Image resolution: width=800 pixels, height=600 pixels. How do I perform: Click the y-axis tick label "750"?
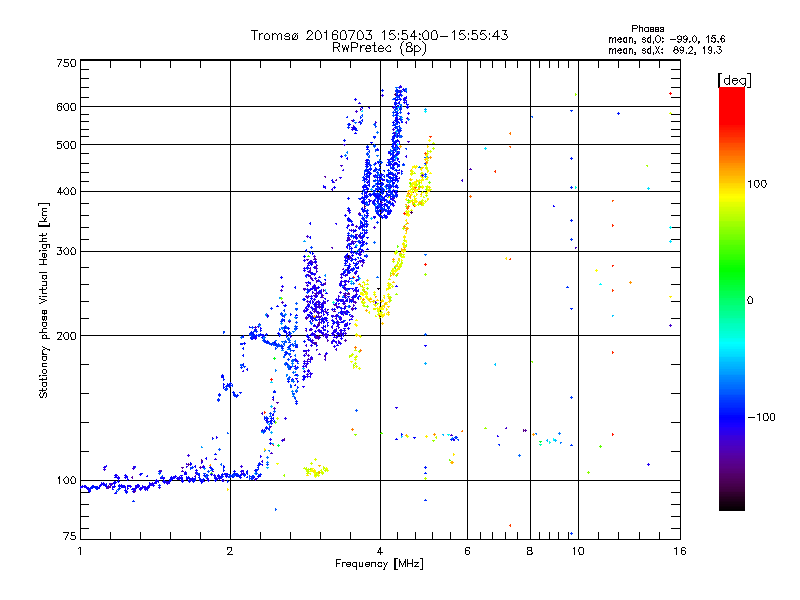66,63
